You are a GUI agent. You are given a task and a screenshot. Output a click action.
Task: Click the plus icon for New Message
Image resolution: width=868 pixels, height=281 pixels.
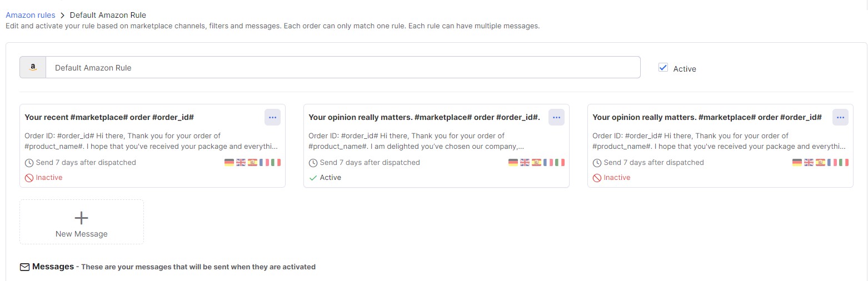tap(82, 217)
